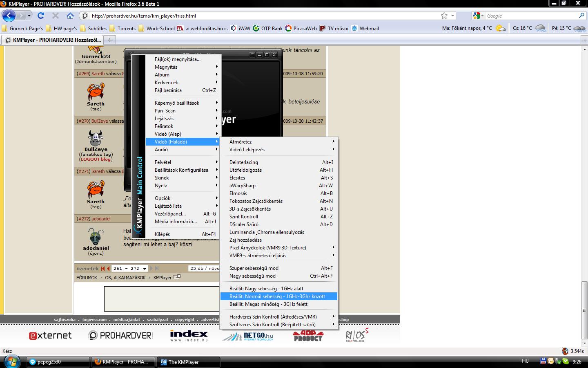Screen dimensions: 588x368
Task: Toggle Élesítés sharpening filter
Action: pyautogui.click(x=279, y=178)
